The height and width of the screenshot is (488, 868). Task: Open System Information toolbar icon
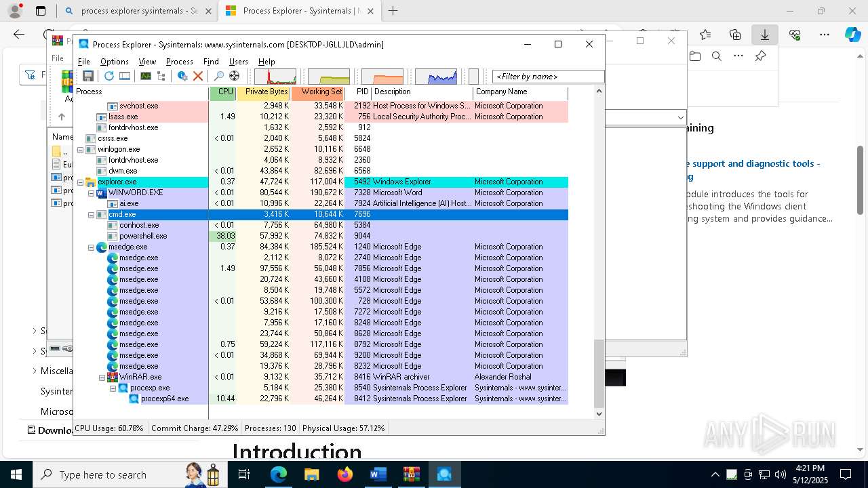pyautogui.click(x=146, y=76)
